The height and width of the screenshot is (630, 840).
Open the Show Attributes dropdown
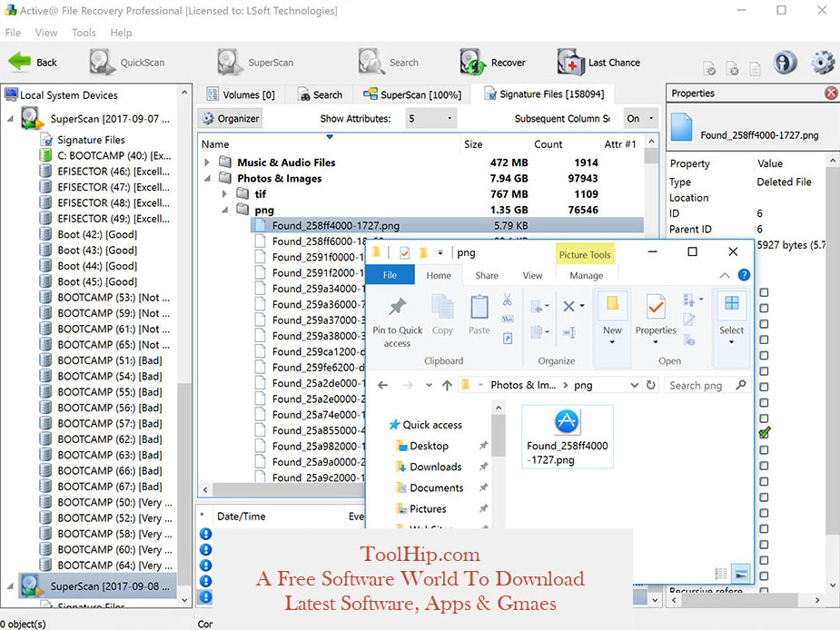point(430,118)
